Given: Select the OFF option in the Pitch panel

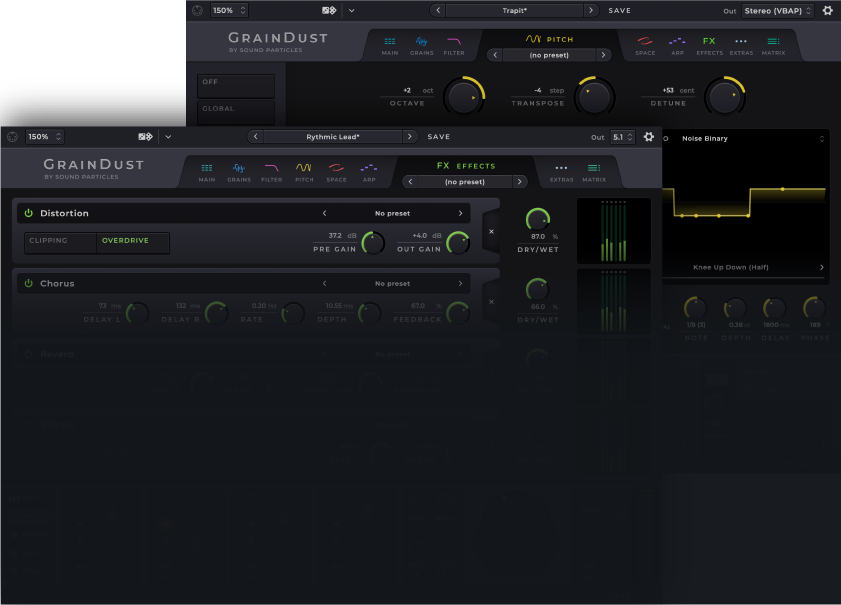Looking at the screenshot, I should pos(236,82).
